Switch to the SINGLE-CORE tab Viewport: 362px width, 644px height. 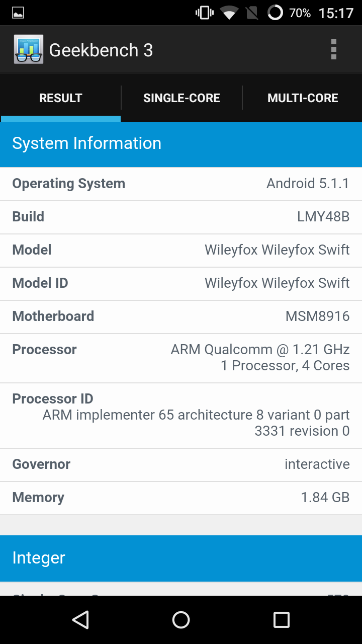click(x=182, y=98)
